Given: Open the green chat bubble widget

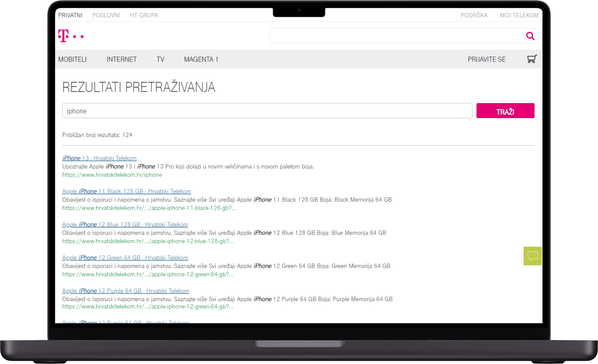Looking at the screenshot, I should click(x=532, y=256).
